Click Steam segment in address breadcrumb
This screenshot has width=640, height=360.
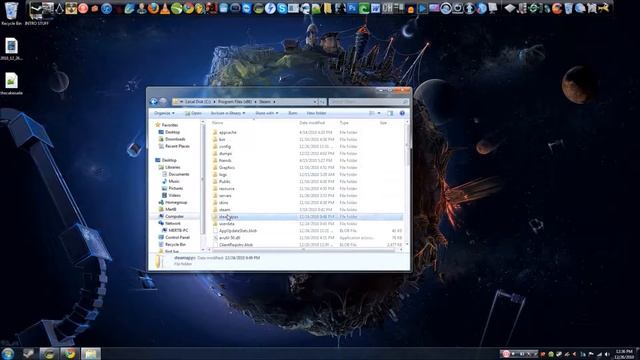click(265, 101)
